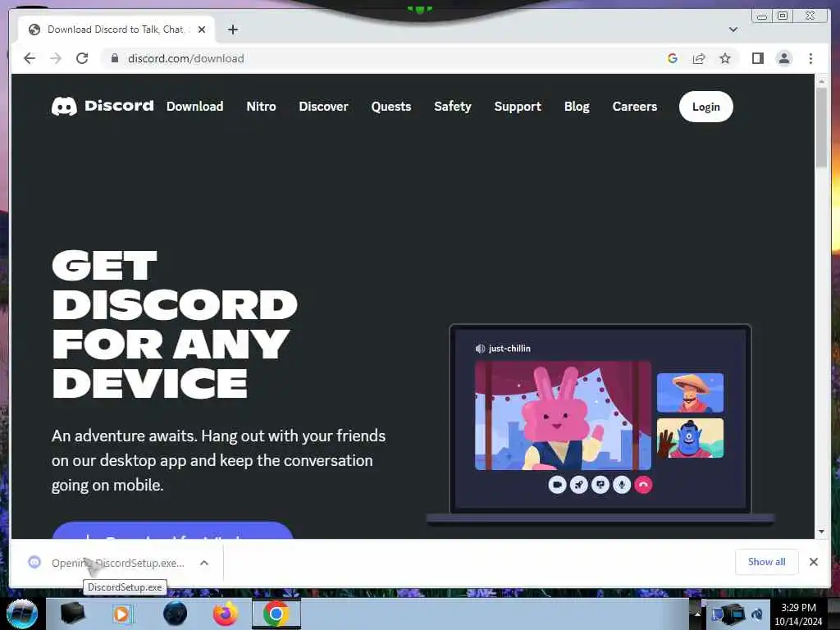840x630 pixels.
Task: Click the straw hat character thumbnail
Action: [690, 393]
